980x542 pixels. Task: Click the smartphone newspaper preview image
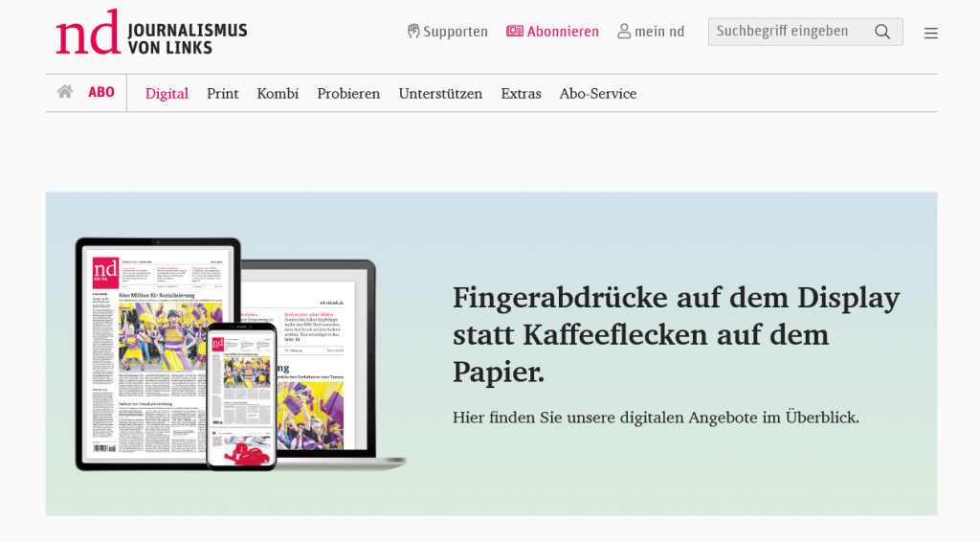click(x=241, y=396)
